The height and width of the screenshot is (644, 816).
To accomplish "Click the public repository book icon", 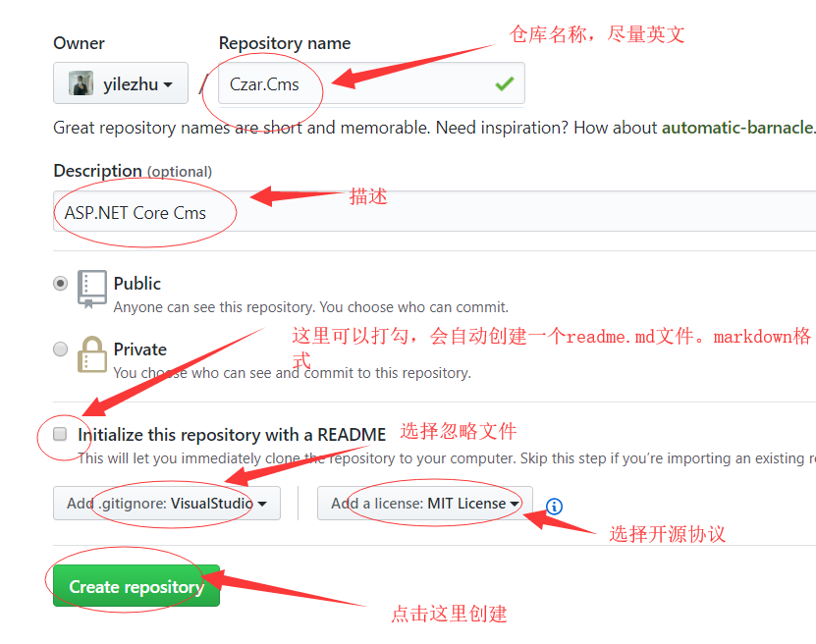I will coord(92,290).
